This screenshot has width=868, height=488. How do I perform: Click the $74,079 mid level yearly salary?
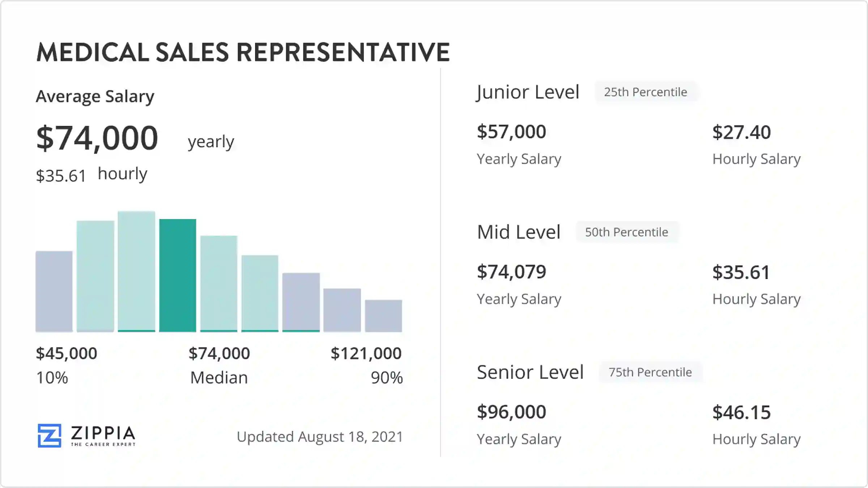coord(511,272)
